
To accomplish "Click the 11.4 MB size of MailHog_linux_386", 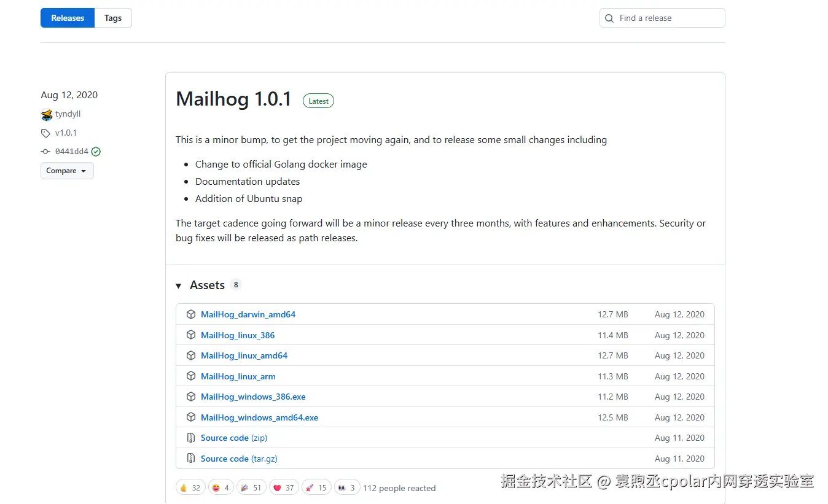I will coord(613,335).
